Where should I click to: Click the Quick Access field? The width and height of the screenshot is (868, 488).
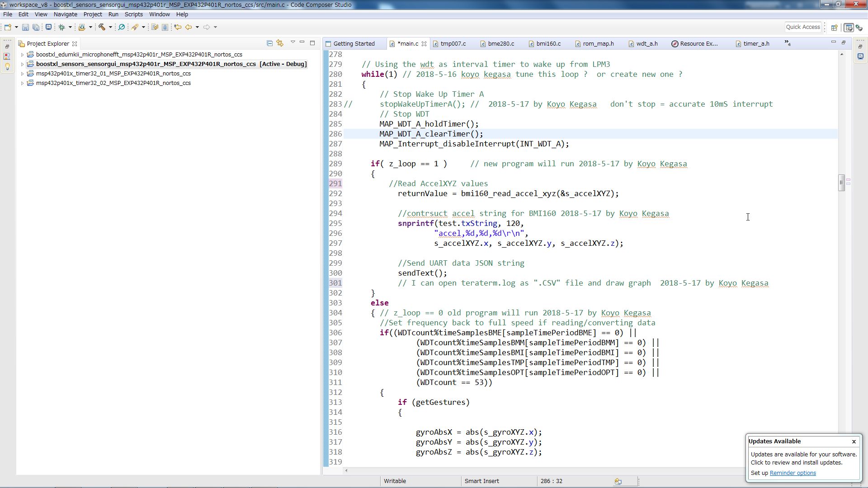coord(802,27)
